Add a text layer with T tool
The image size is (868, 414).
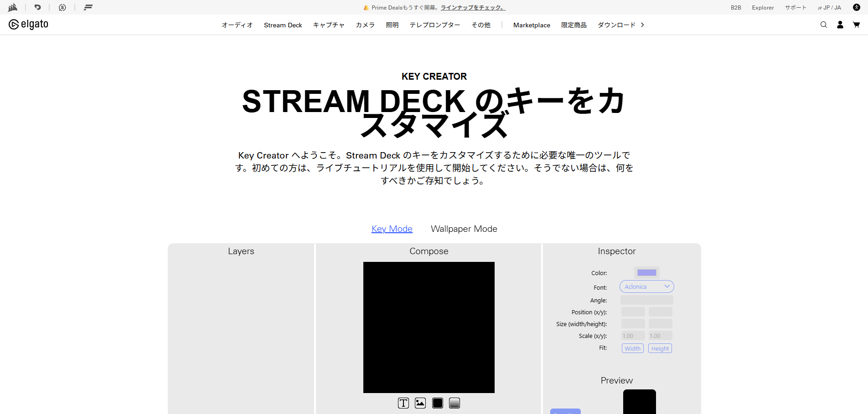pos(403,403)
